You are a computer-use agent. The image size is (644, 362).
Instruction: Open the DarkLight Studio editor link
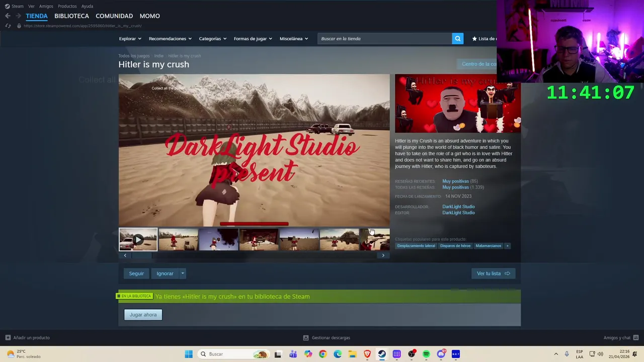[458, 213]
